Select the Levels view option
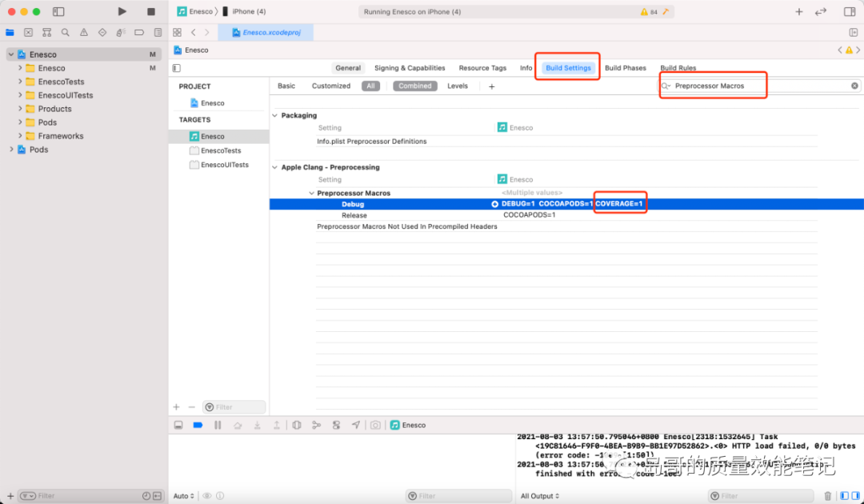 [458, 86]
